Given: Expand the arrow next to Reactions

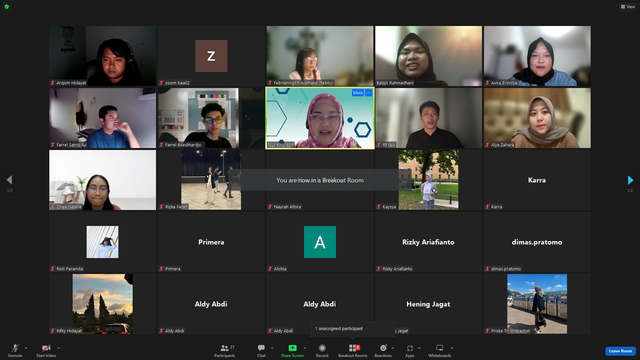Looking at the screenshot, I should 393,348.
